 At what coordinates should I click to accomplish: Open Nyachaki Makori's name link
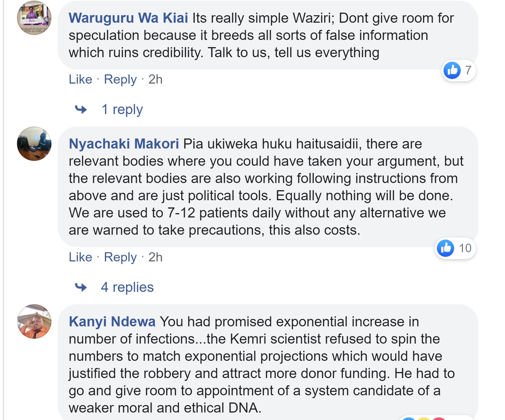click(124, 144)
